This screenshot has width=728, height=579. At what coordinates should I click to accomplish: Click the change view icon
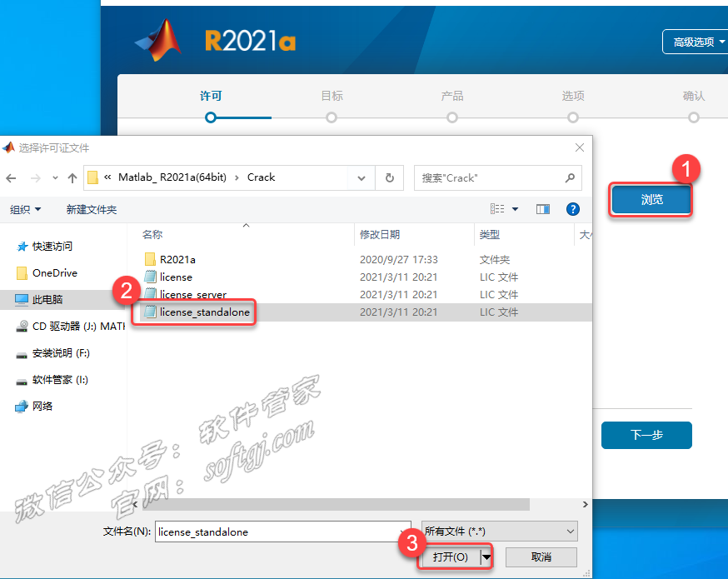[x=497, y=209]
